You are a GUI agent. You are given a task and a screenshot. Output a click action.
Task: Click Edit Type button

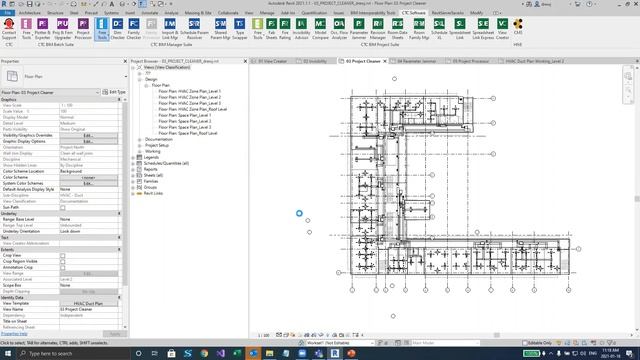(x=114, y=92)
